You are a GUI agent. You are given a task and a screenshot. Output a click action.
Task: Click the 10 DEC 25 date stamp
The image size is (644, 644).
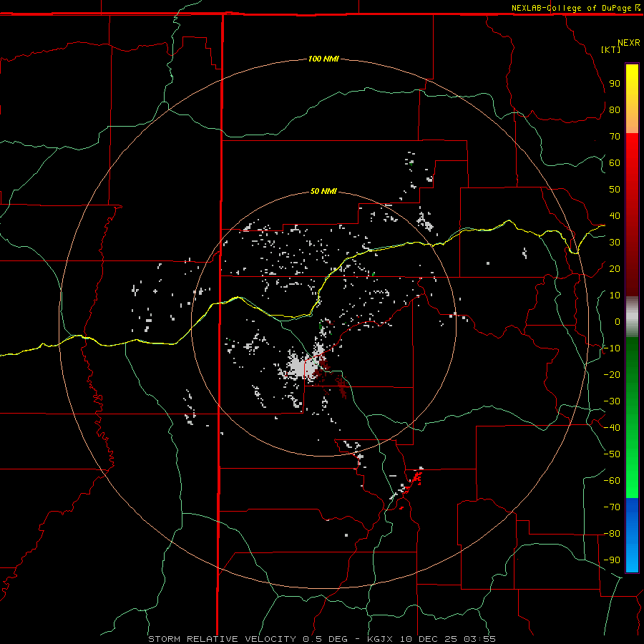click(429, 639)
